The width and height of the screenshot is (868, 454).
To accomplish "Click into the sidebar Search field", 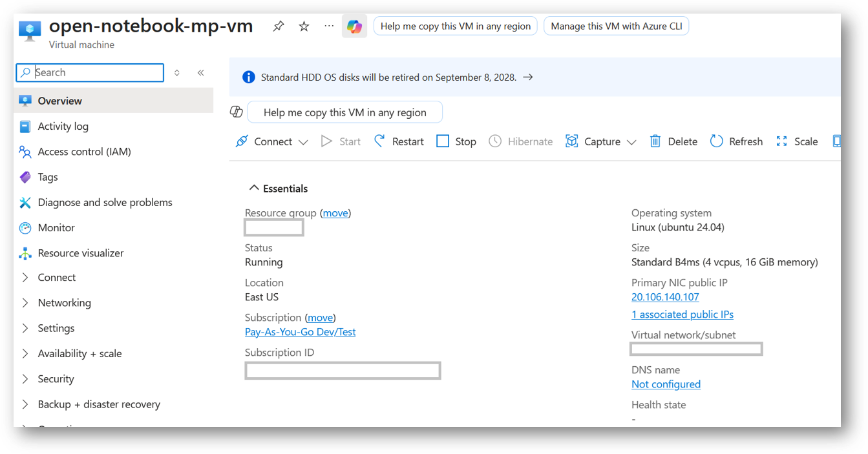I will [x=90, y=72].
